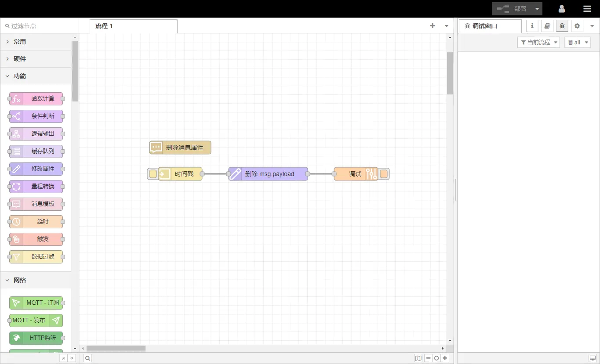Switch to the 流程 1 tab
Image resolution: width=600 pixels, height=364 pixels.
(x=104, y=26)
